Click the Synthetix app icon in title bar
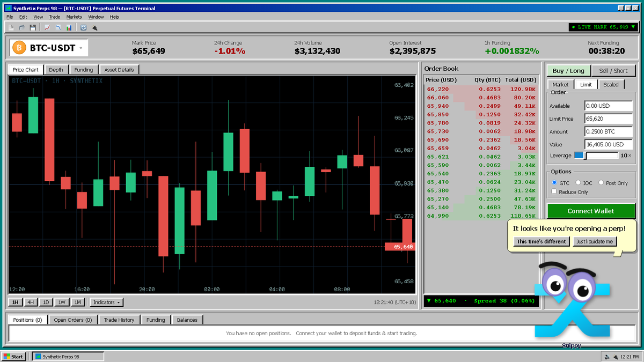Viewport: 644px width, 362px height. 8,9
